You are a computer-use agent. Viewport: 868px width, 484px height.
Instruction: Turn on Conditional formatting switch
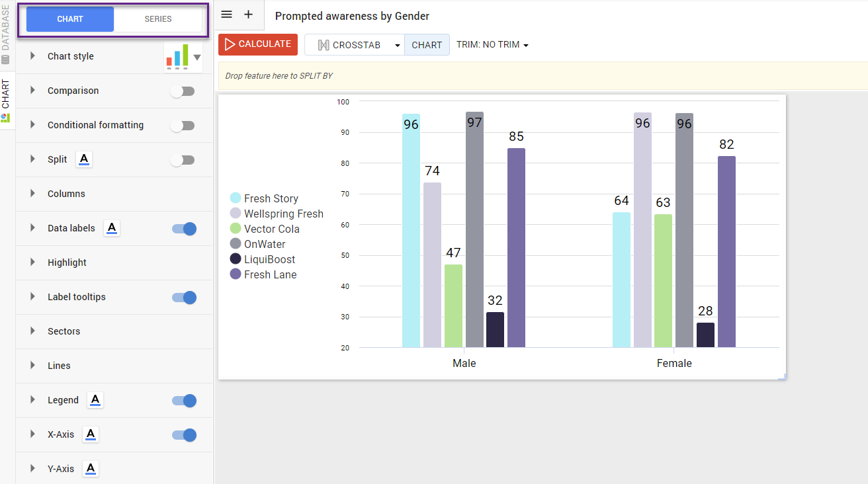click(x=183, y=126)
